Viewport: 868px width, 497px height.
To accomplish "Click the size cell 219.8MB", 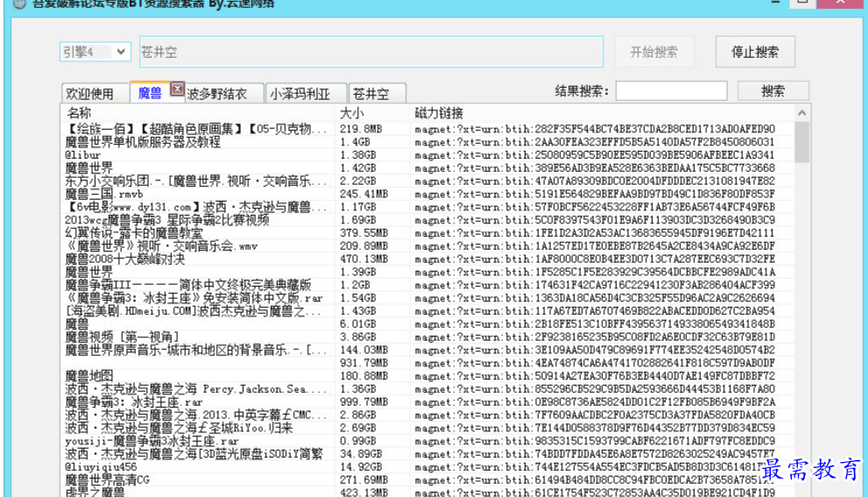I will pyautogui.click(x=361, y=129).
